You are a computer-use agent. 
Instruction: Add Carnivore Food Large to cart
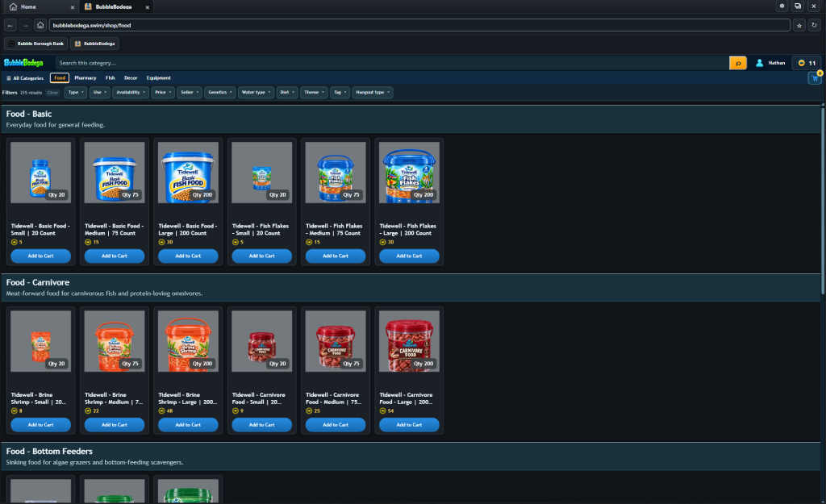(409, 425)
